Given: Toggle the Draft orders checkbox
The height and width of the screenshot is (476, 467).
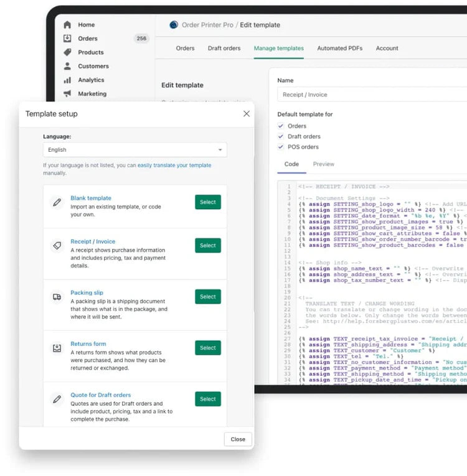Looking at the screenshot, I should click(281, 136).
